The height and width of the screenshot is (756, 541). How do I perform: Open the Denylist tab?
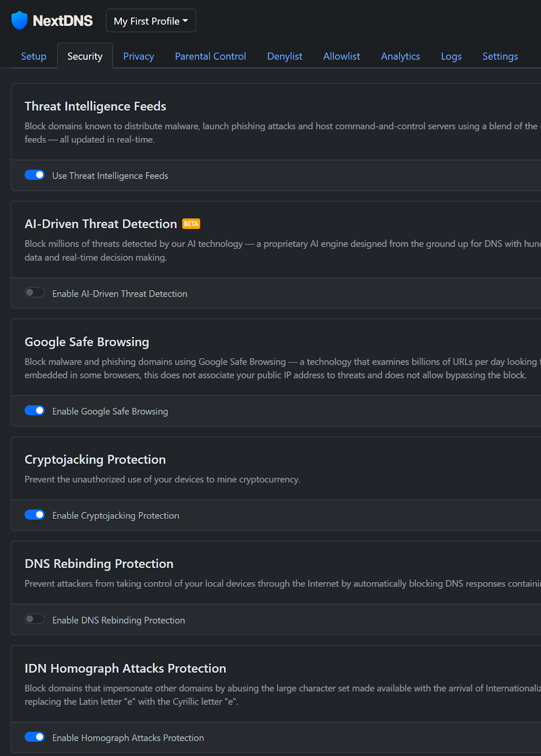pos(284,56)
